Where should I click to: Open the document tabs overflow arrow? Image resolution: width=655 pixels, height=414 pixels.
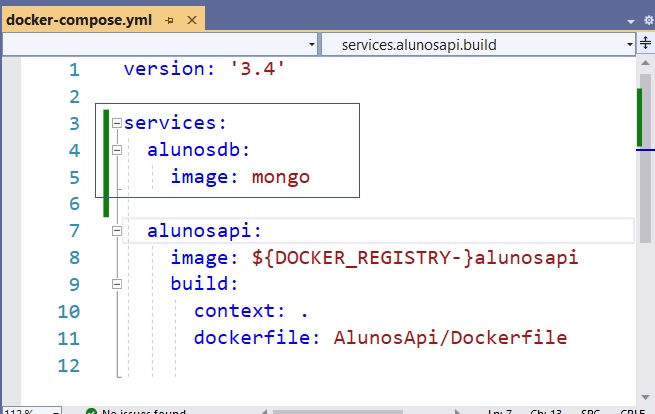coord(632,19)
